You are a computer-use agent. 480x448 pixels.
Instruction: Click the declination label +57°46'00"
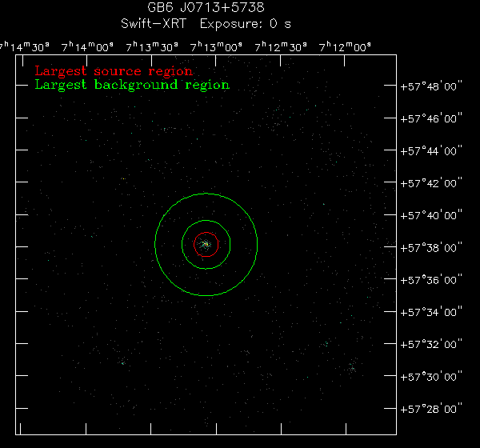[431, 118]
